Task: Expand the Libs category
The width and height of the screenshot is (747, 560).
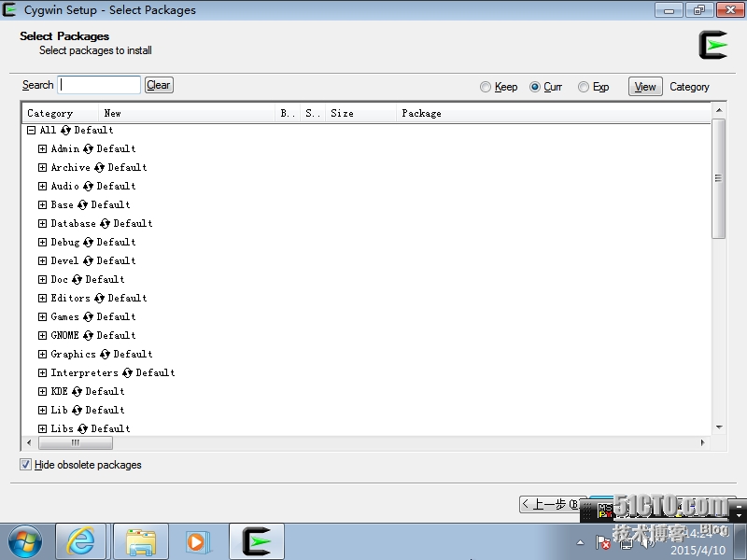Action: pos(42,429)
